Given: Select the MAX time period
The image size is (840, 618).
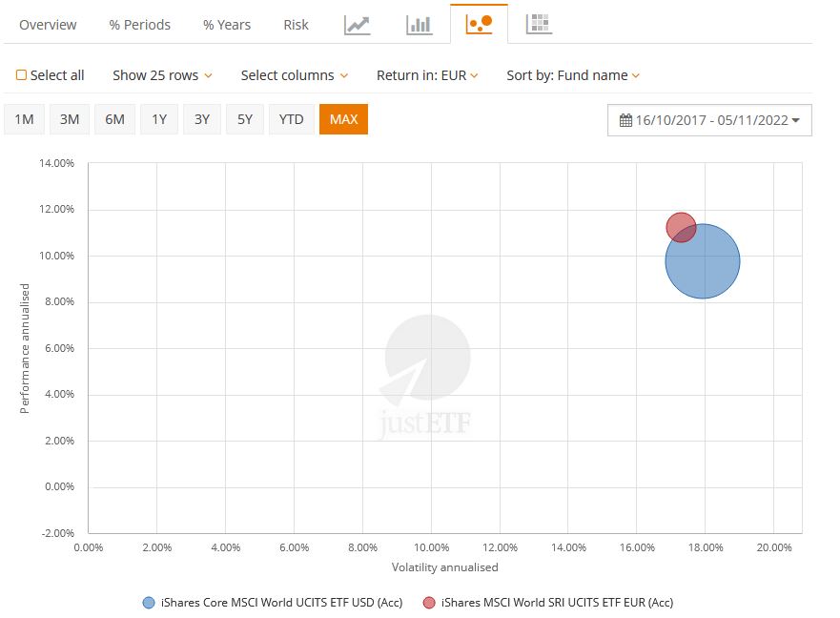Looking at the screenshot, I should (x=343, y=119).
